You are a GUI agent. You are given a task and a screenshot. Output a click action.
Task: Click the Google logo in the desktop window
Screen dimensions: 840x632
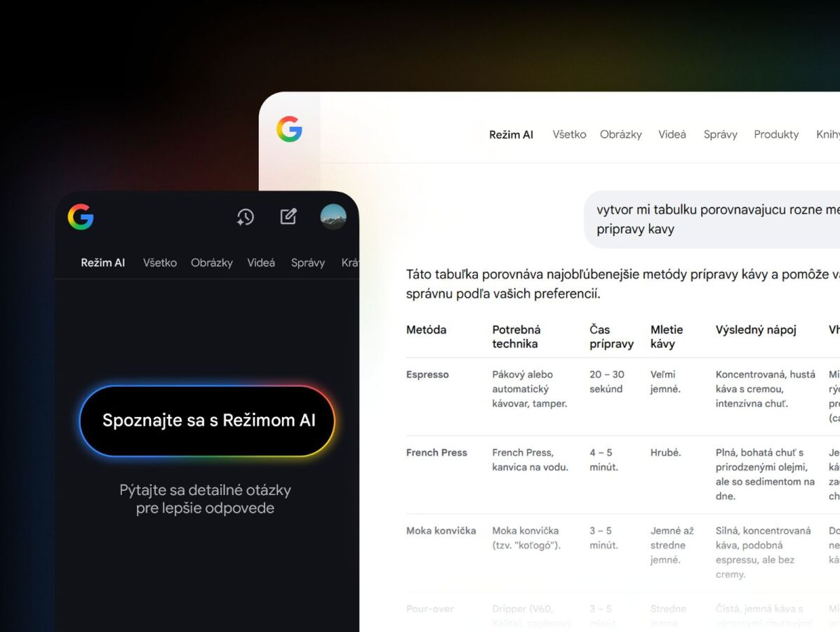point(289,129)
